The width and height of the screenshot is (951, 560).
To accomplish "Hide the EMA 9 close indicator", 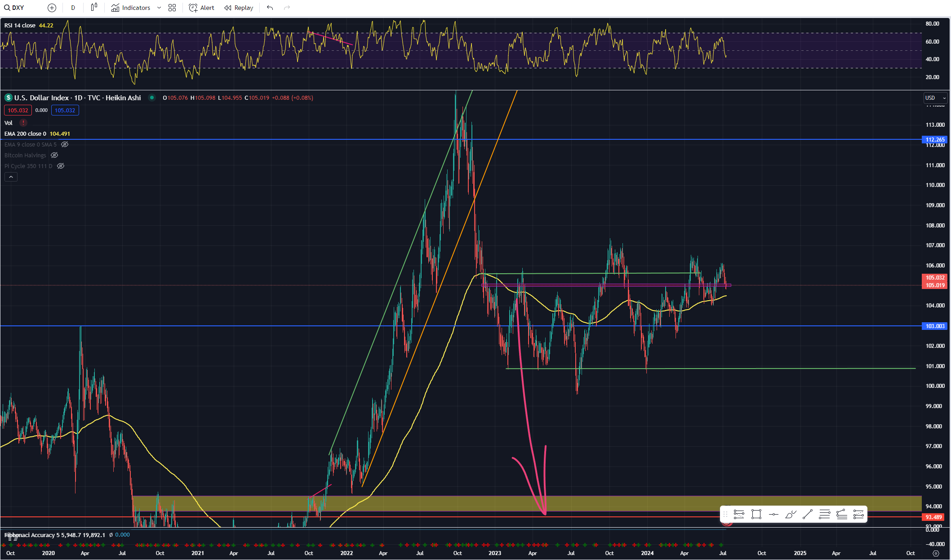I will pyautogui.click(x=65, y=144).
